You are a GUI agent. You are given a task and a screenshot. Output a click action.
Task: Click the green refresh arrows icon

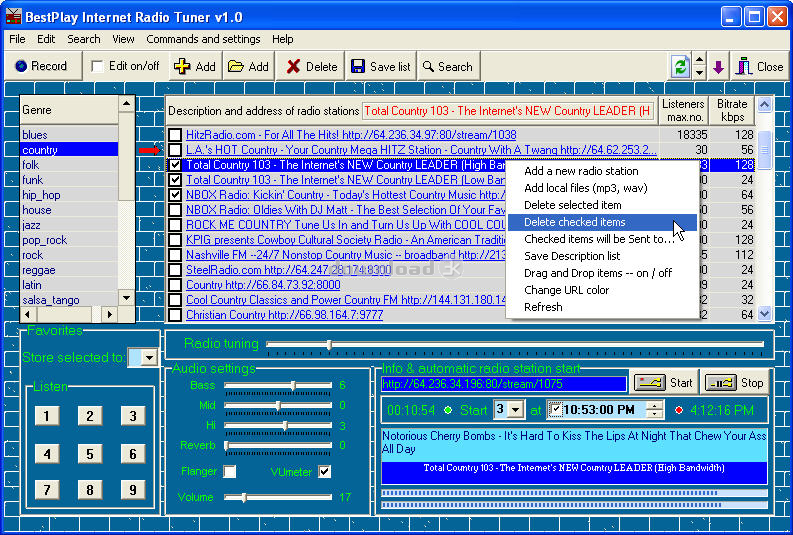click(680, 66)
